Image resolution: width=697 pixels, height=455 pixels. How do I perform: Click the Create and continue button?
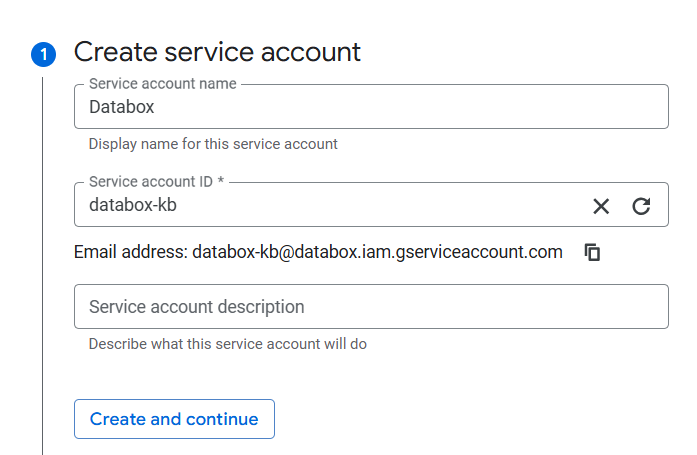tap(174, 419)
